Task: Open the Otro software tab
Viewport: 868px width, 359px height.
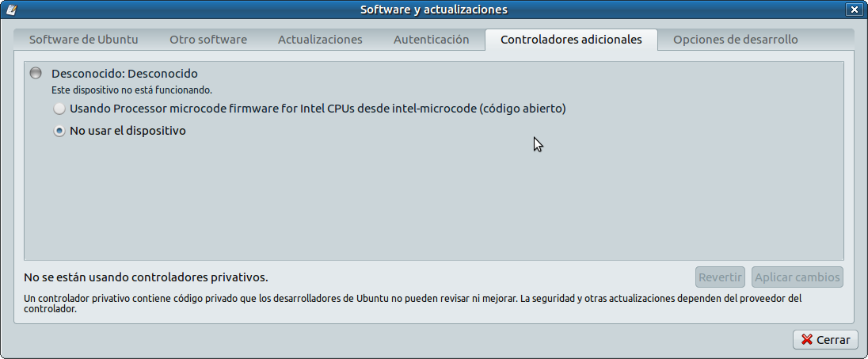Action: 208,40
